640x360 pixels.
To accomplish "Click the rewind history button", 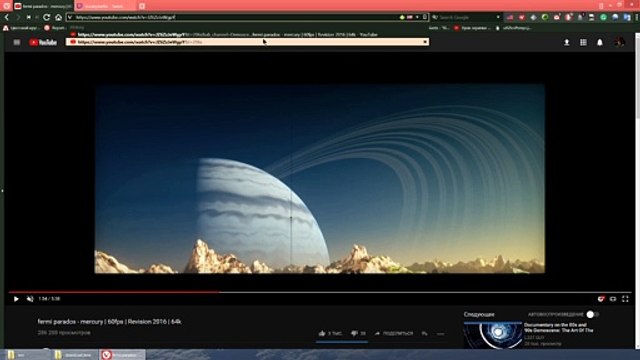I will pyautogui.click(x=28, y=17).
